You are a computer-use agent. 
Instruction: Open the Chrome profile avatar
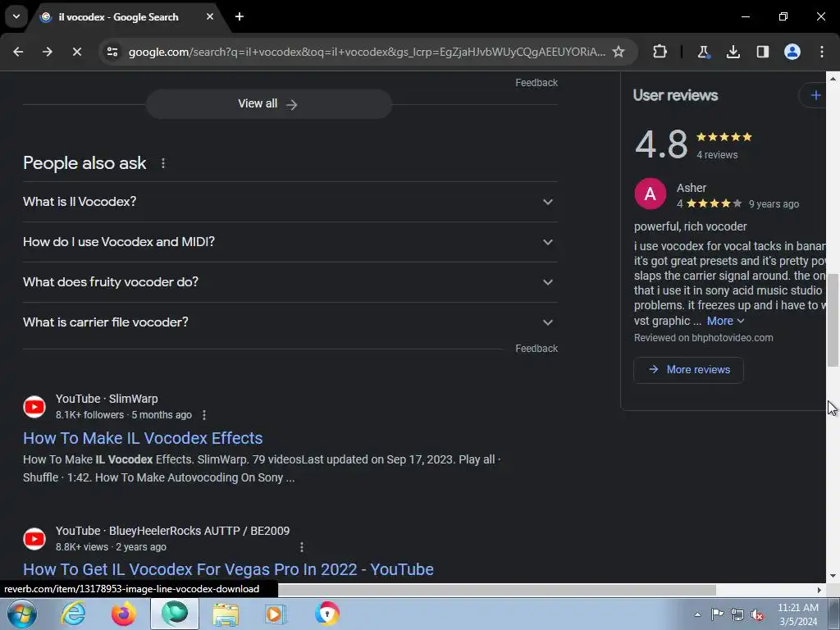click(x=792, y=52)
